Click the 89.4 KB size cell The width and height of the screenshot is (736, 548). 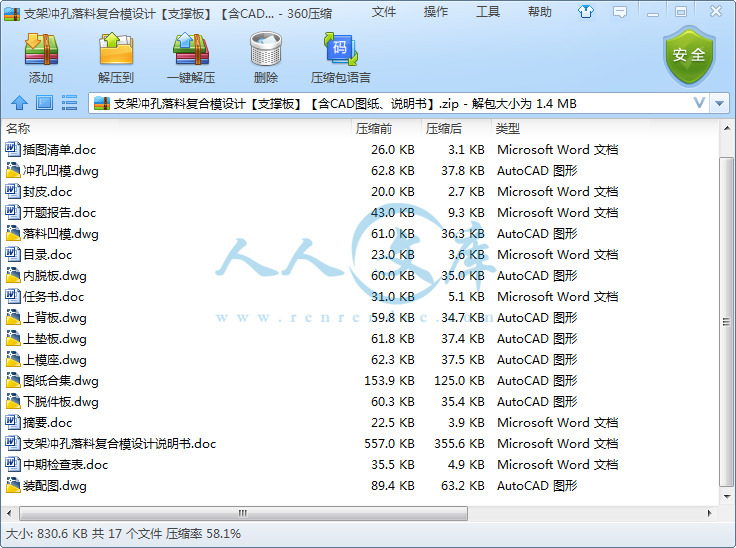pyautogui.click(x=392, y=486)
